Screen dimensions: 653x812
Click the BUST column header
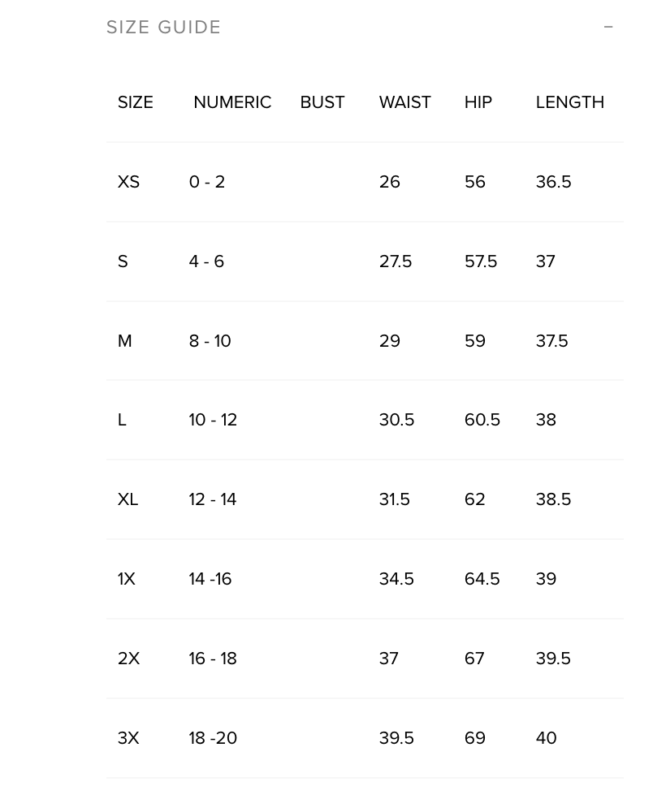tap(322, 102)
